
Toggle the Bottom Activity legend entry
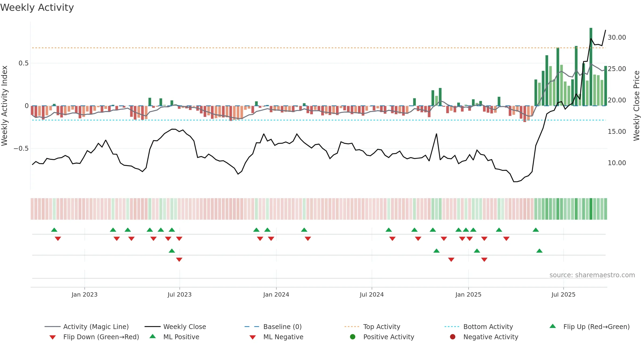pos(479,327)
